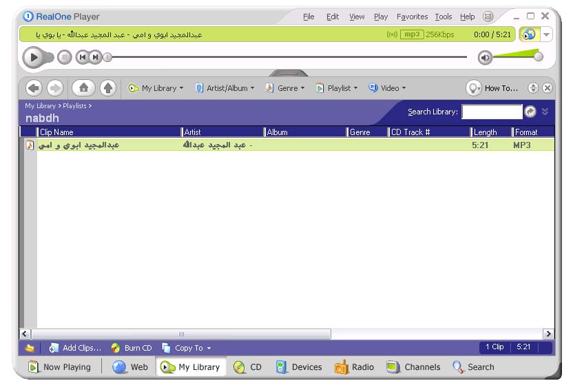Open the message center envelope icon
Screen dimensions: 573x392
click(488, 17)
